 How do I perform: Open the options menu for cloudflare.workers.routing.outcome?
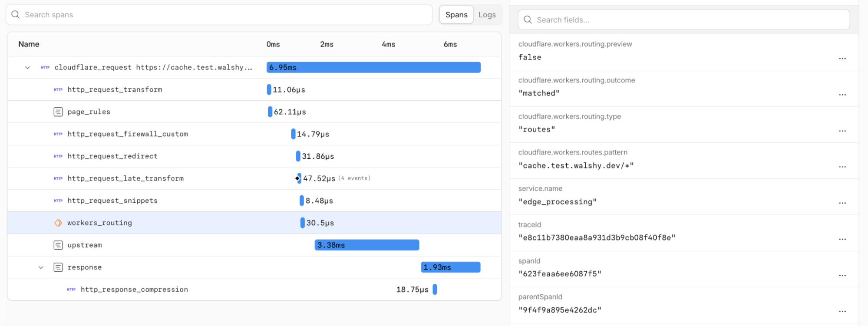click(x=842, y=95)
